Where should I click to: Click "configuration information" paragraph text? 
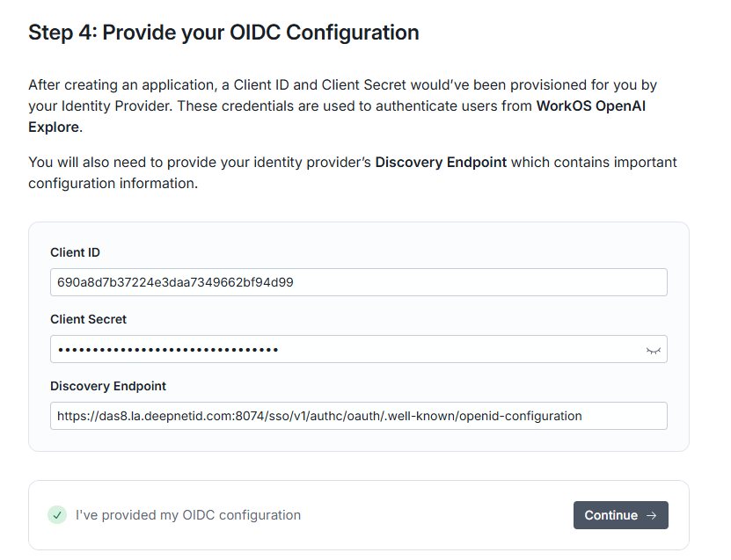point(113,184)
